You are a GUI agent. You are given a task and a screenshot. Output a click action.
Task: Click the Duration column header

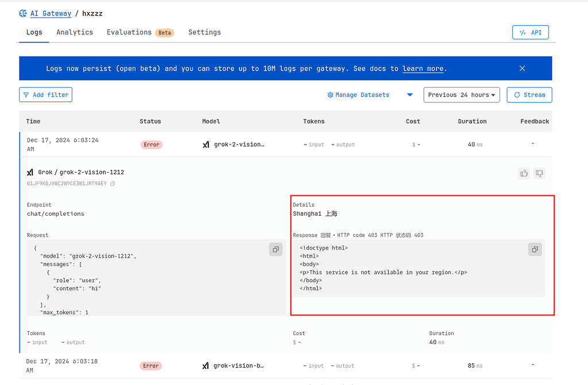[472, 121]
